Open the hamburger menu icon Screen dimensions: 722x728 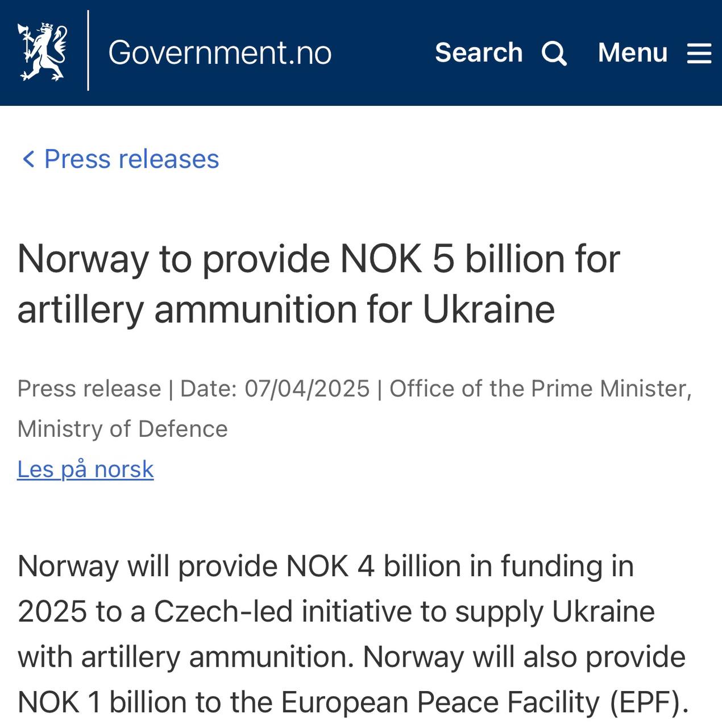(699, 53)
